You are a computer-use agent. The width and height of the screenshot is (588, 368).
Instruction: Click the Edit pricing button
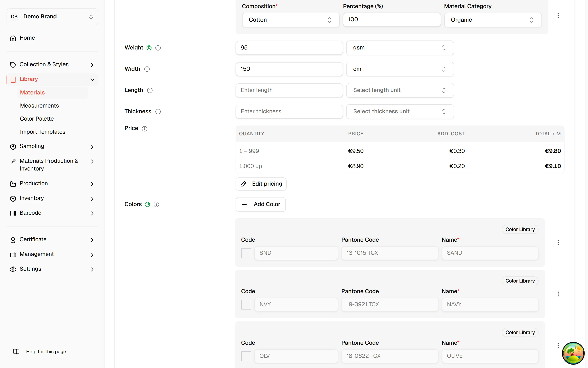tap(261, 184)
